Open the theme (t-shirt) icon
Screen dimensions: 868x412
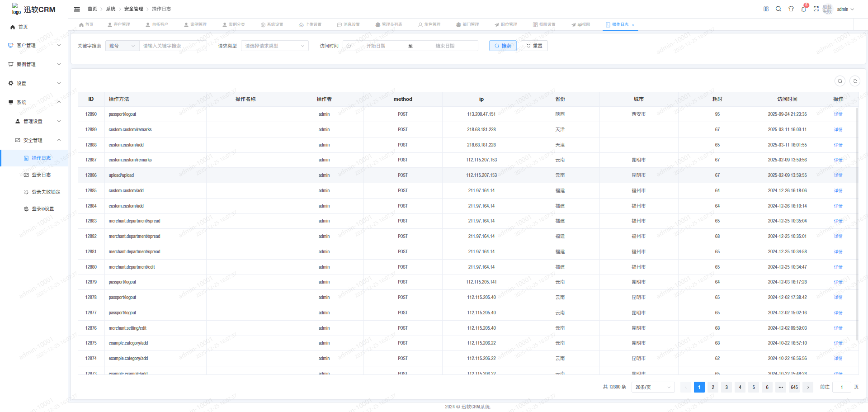(x=791, y=9)
